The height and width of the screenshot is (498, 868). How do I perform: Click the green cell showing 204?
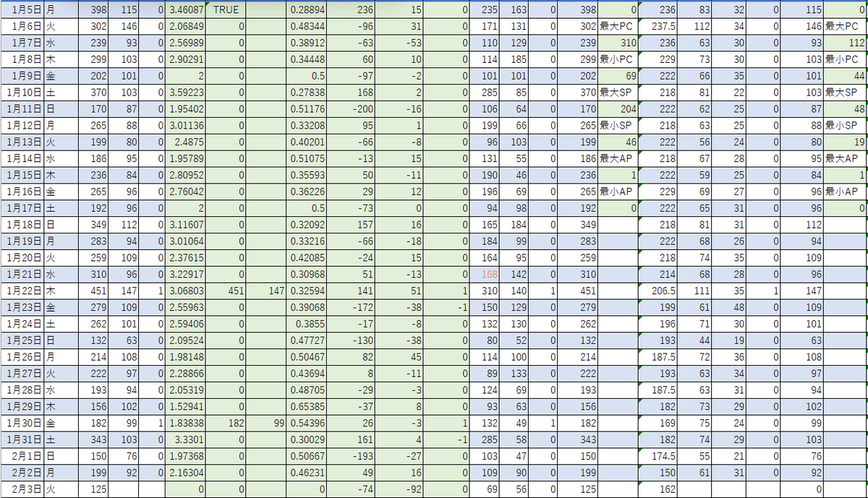[618, 109]
